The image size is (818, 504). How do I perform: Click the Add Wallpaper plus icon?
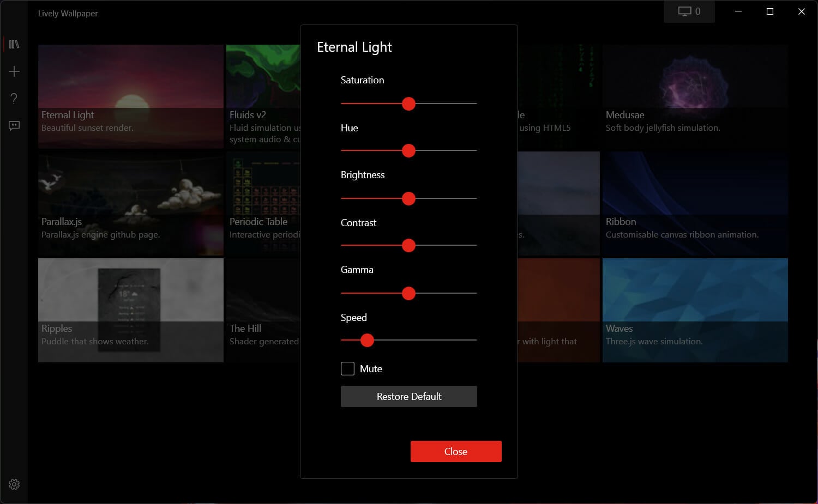(14, 71)
